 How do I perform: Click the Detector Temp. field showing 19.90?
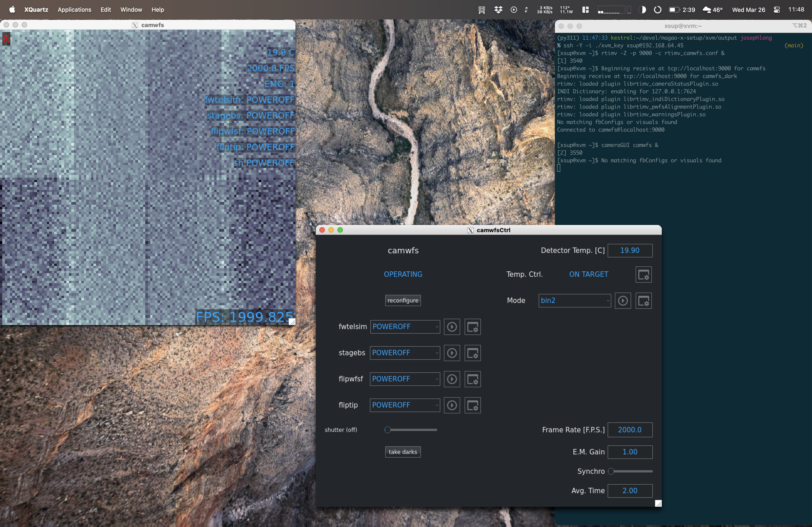630,251
